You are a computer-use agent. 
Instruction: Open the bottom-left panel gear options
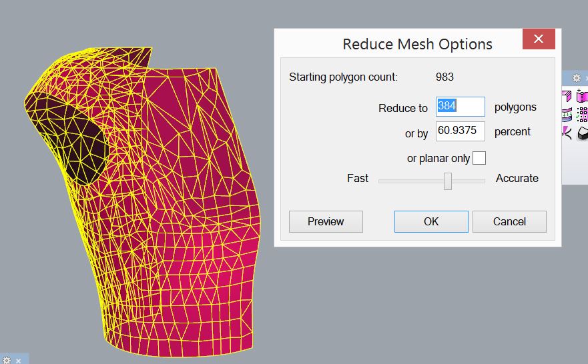tap(7, 360)
